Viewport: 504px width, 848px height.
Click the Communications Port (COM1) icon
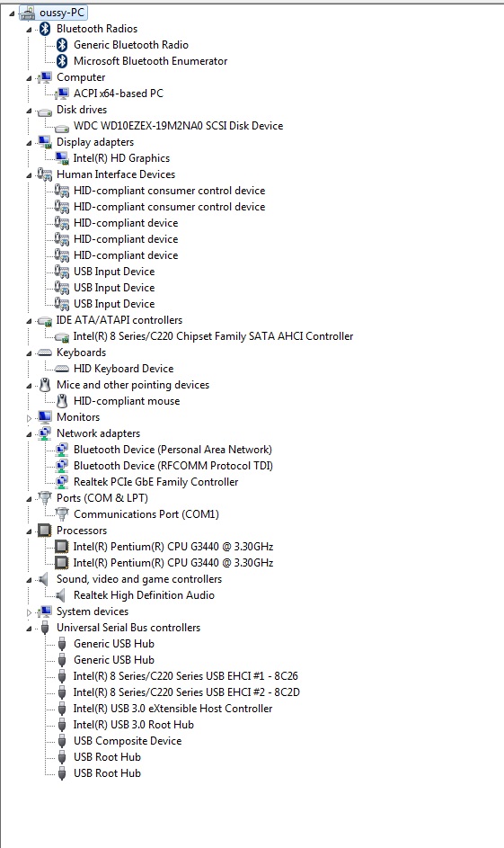pyautogui.click(x=62, y=514)
